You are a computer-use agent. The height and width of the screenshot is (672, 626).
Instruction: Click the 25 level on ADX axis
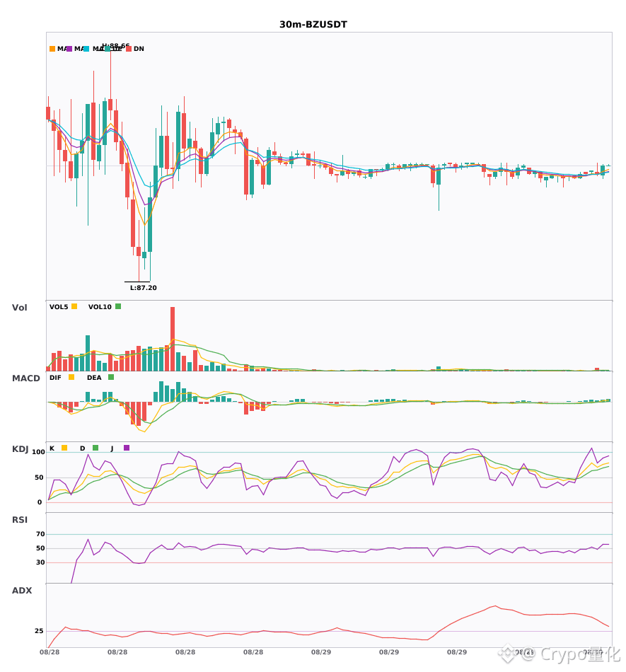tap(39, 631)
